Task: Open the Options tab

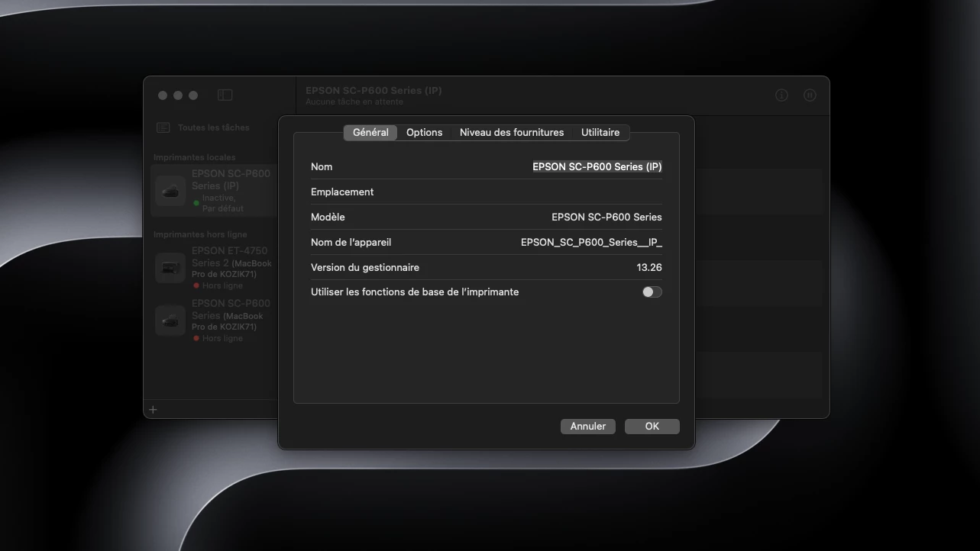Action: click(424, 132)
